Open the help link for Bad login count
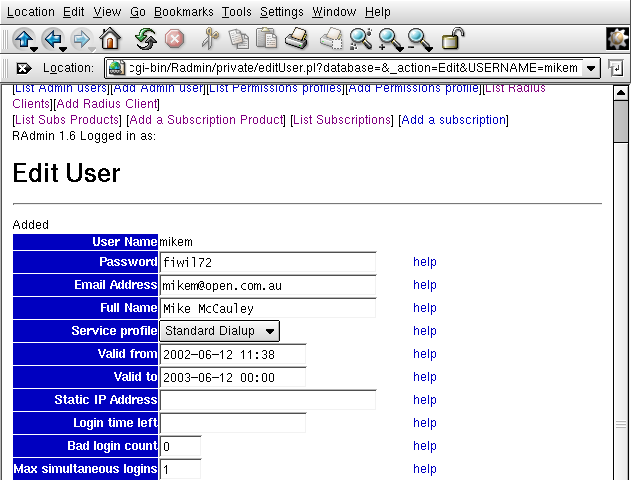Viewport: 631px width, 480px height. click(x=425, y=446)
